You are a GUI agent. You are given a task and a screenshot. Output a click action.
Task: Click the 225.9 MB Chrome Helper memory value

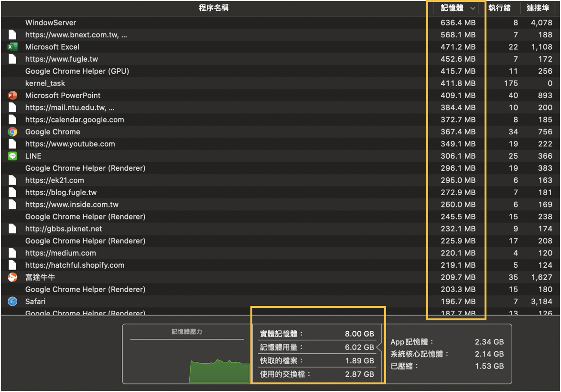pyautogui.click(x=458, y=241)
